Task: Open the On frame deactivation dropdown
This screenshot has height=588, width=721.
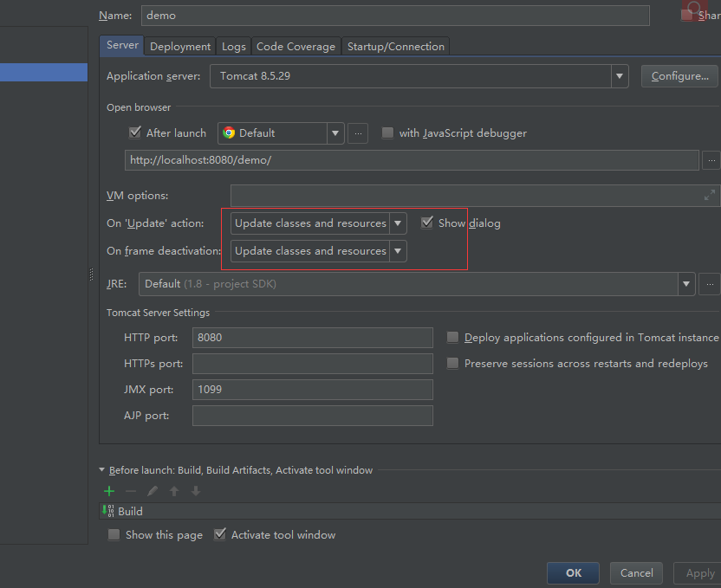Action: [x=398, y=251]
